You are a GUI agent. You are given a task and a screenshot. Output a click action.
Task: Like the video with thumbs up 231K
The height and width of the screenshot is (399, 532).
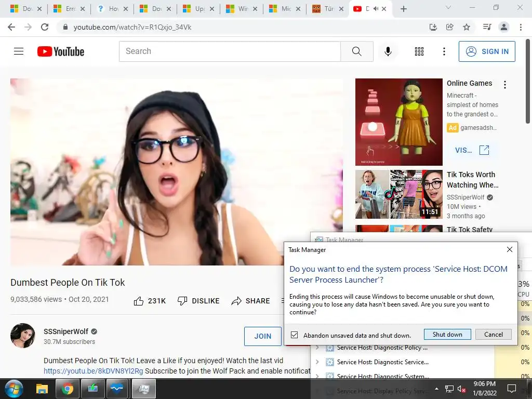click(x=150, y=301)
